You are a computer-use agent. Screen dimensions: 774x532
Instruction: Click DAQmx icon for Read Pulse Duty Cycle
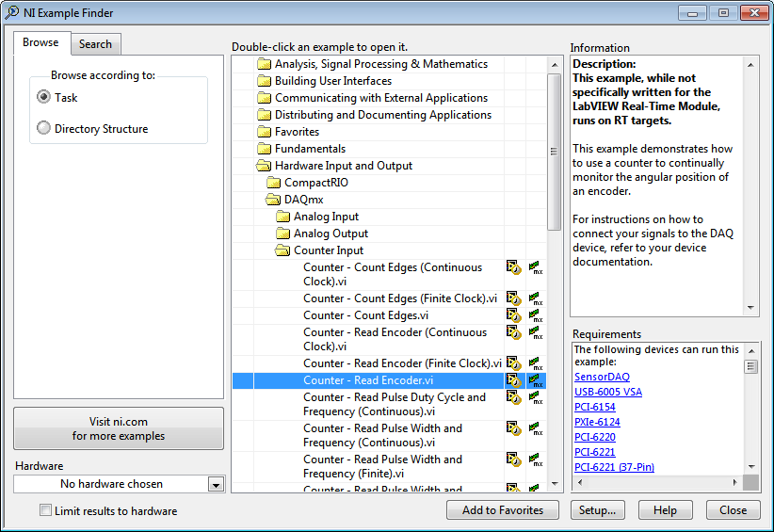point(536,397)
